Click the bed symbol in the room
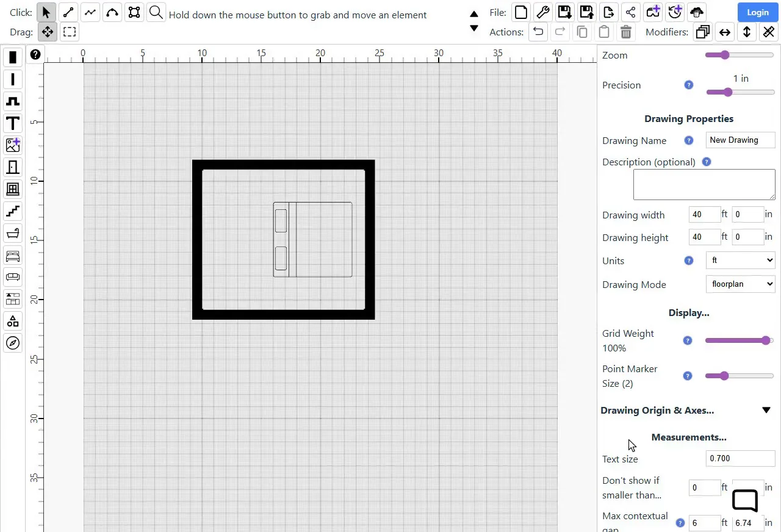The height and width of the screenshot is (532, 781). 312,239
